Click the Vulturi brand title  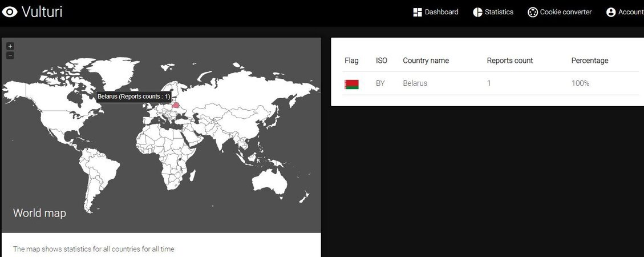coord(42,12)
